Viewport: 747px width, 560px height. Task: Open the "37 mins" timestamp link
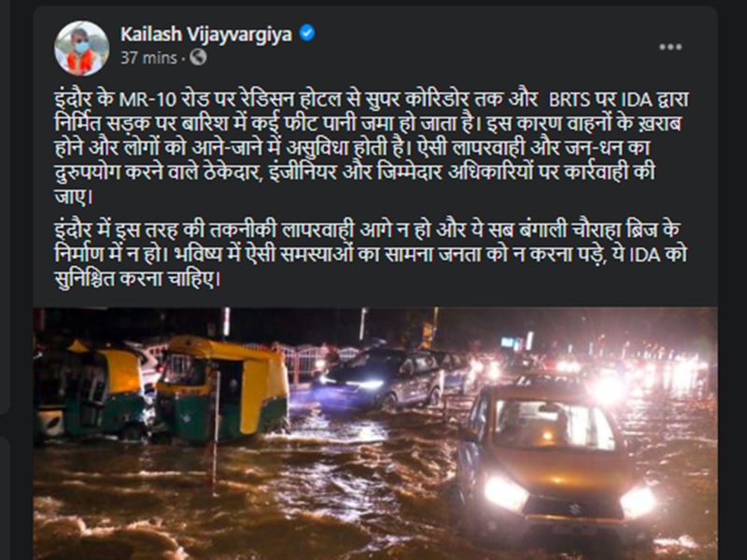point(148,58)
